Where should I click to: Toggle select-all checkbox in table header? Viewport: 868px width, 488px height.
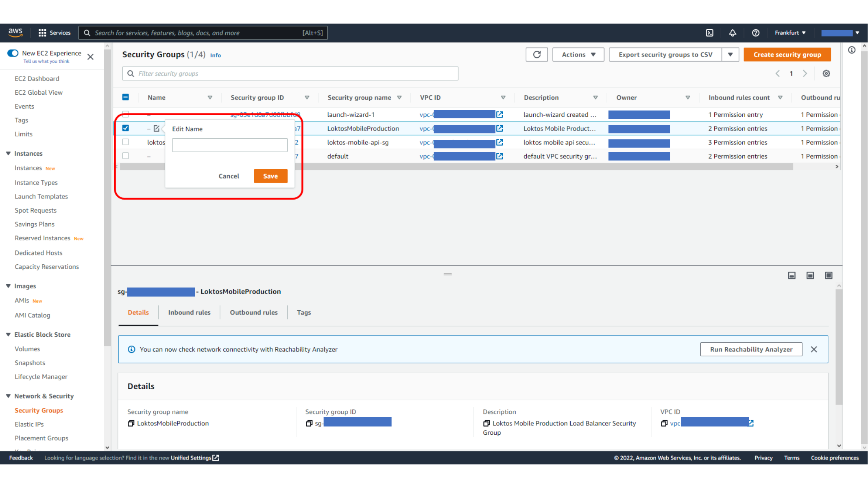(x=126, y=97)
